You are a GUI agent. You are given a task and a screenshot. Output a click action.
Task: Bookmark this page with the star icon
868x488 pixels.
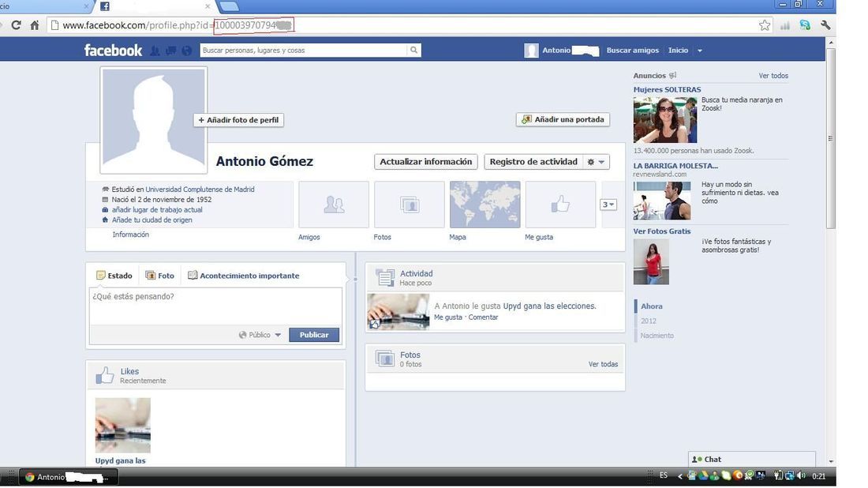coord(765,25)
